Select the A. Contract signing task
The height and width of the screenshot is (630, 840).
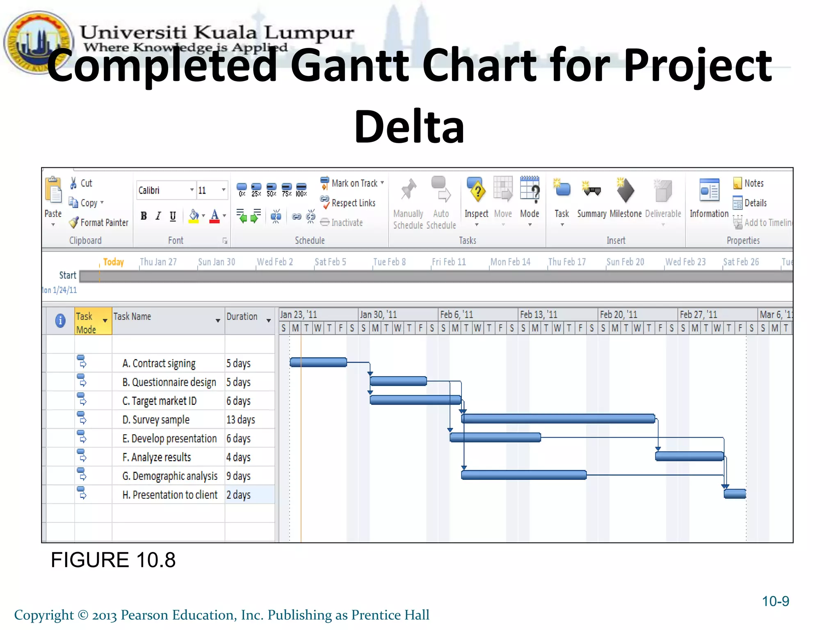[159, 363]
